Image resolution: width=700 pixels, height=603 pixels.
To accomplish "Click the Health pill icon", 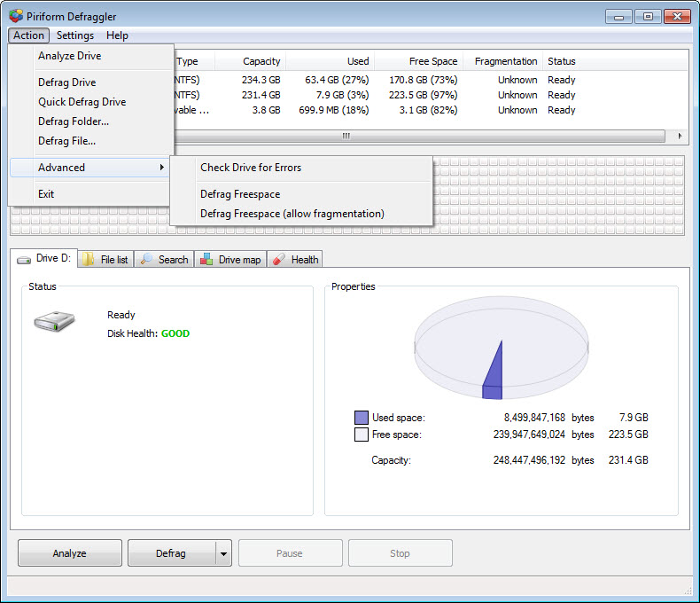I will point(278,259).
